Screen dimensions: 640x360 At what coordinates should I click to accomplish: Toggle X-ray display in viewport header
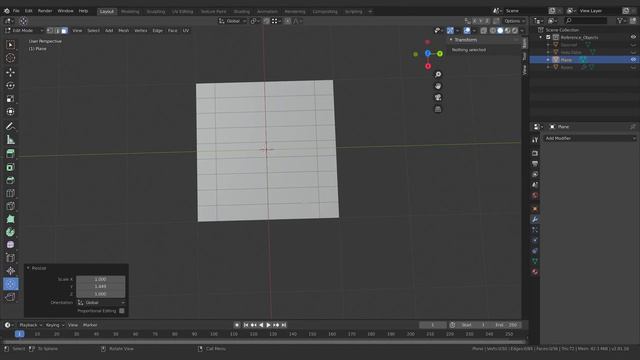point(484,31)
